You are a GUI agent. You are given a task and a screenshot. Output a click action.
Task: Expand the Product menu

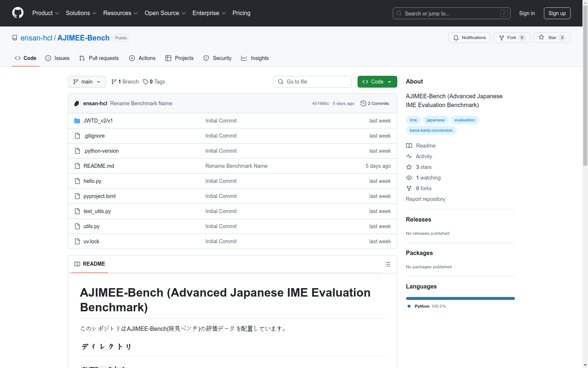pyautogui.click(x=46, y=13)
